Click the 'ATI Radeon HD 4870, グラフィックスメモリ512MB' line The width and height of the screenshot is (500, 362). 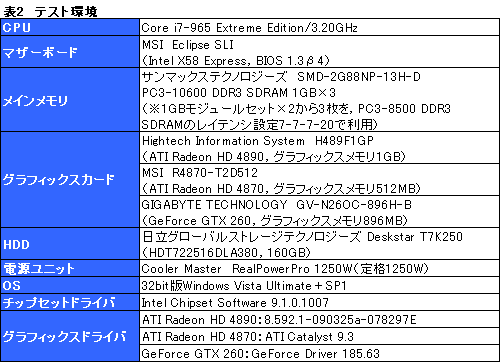coord(281,189)
